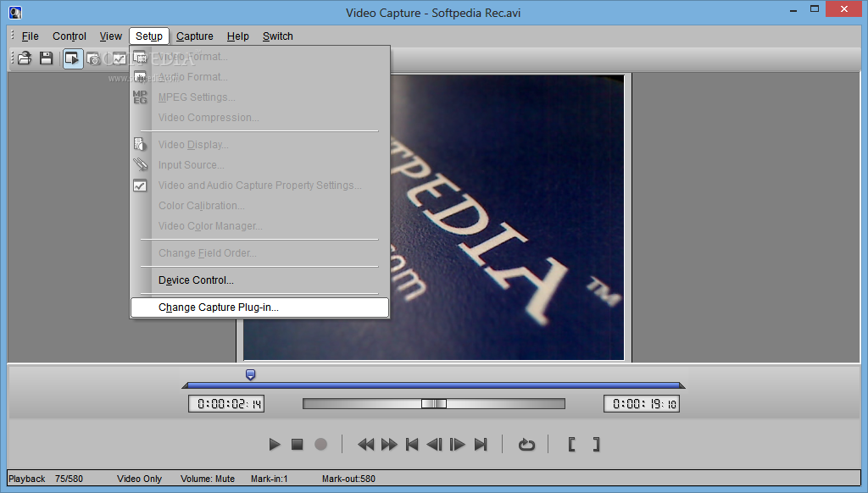This screenshot has height=493, width=868.
Task: Open the Control menu
Action: 70,36
